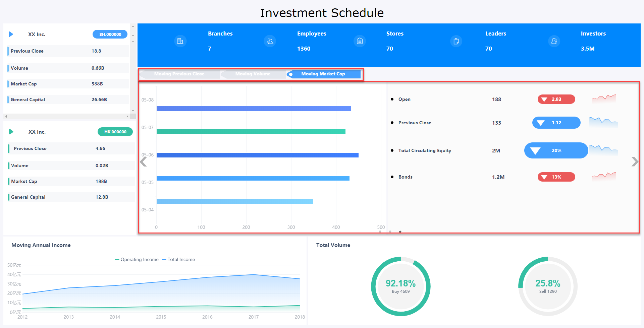644x328 pixels.
Task: Click the Volume 0.66B row
Action: click(x=68, y=68)
